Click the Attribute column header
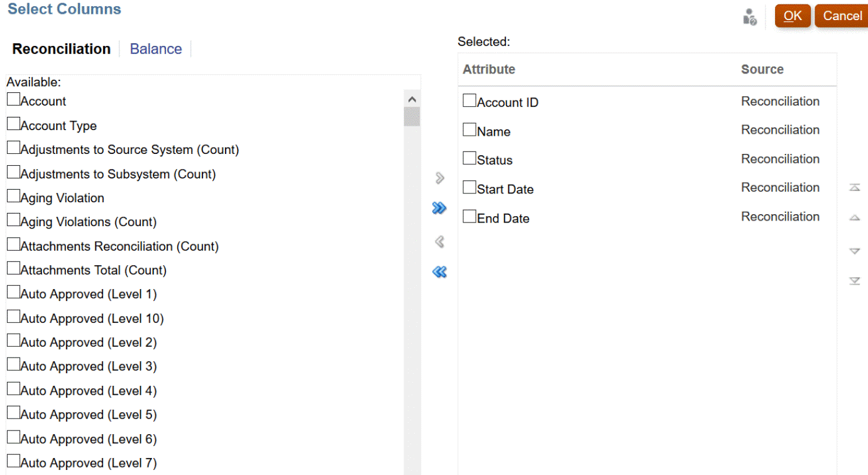868x475 pixels. (489, 69)
